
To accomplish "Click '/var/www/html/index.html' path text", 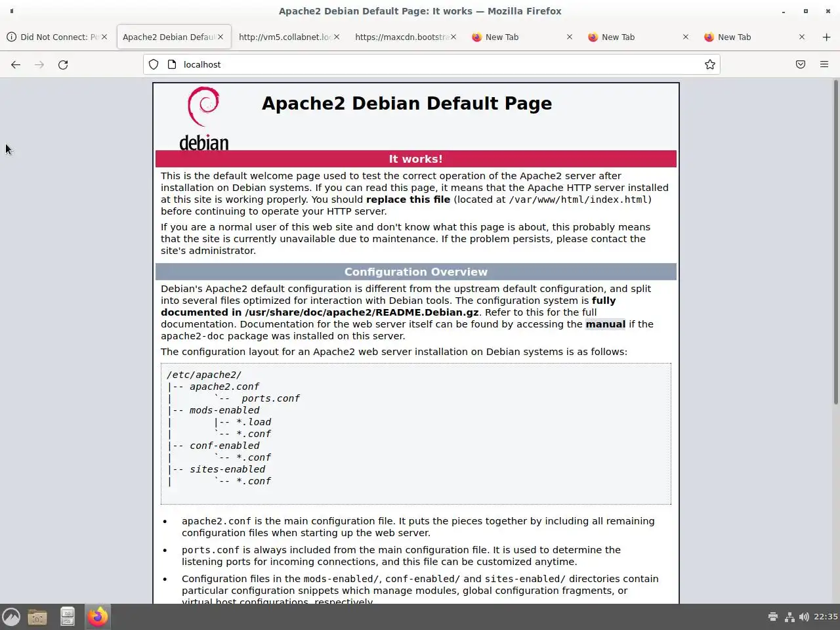I will [x=578, y=199].
